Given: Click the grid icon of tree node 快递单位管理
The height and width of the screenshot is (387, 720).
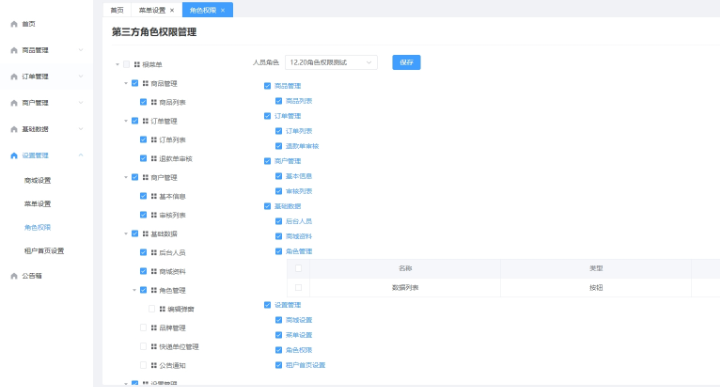Looking at the screenshot, I should pos(154,347).
